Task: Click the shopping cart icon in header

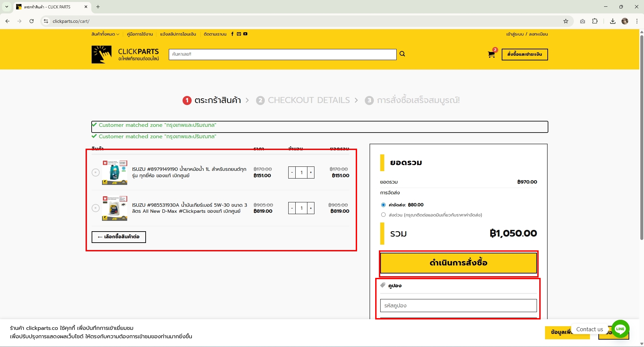Action: tap(491, 54)
